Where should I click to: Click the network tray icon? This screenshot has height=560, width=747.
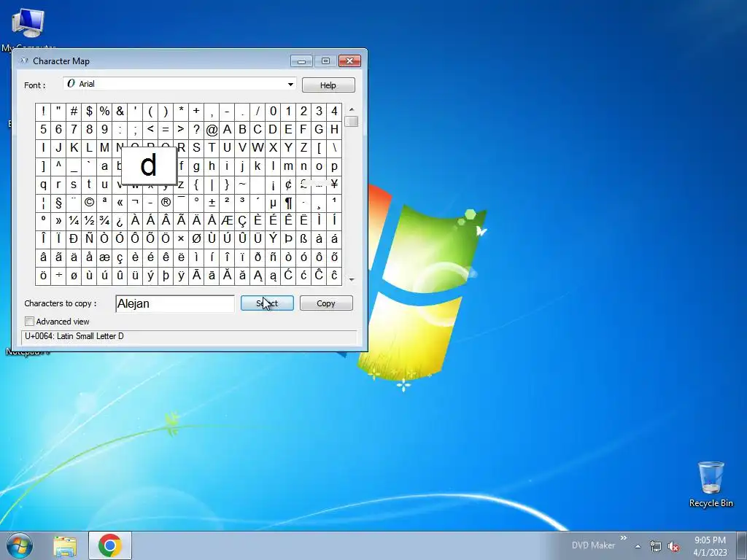click(656, 547)
